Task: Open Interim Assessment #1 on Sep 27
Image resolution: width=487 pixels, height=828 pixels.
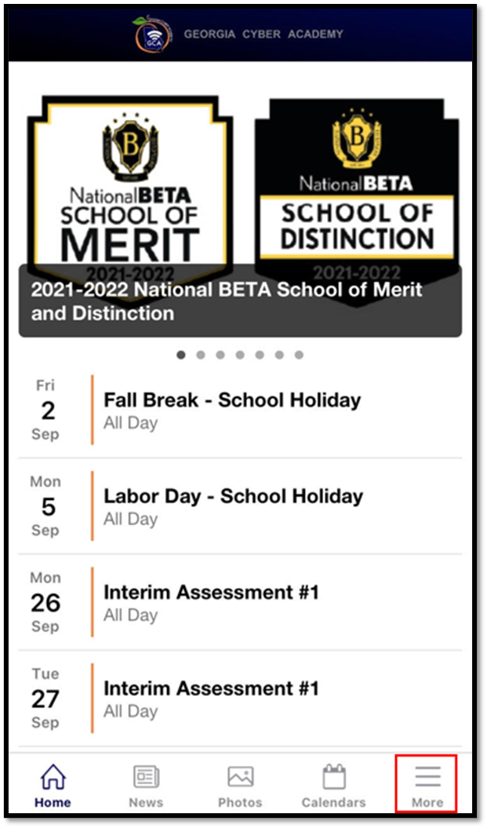Action: coord(240,699)
